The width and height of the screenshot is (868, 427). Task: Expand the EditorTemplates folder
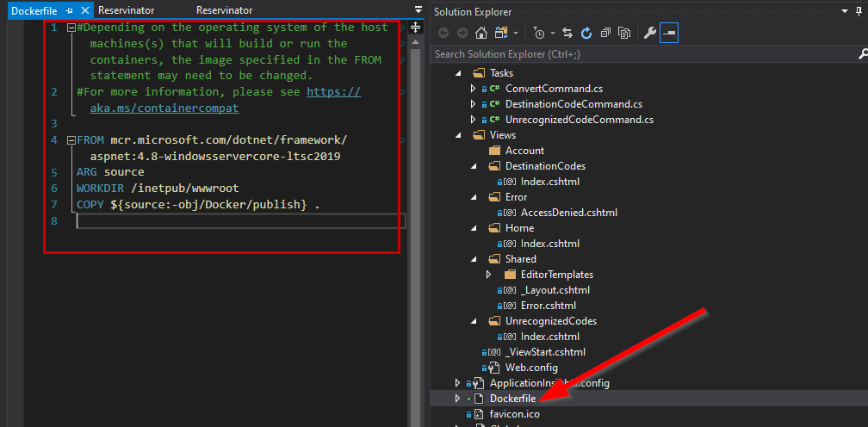click(x=488, y=275)
